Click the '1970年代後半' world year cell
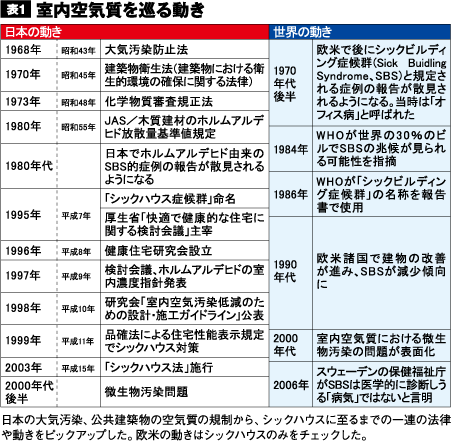The height and width of the screenshot is (441, 451). pyautogui.click(x=291, y=83)
